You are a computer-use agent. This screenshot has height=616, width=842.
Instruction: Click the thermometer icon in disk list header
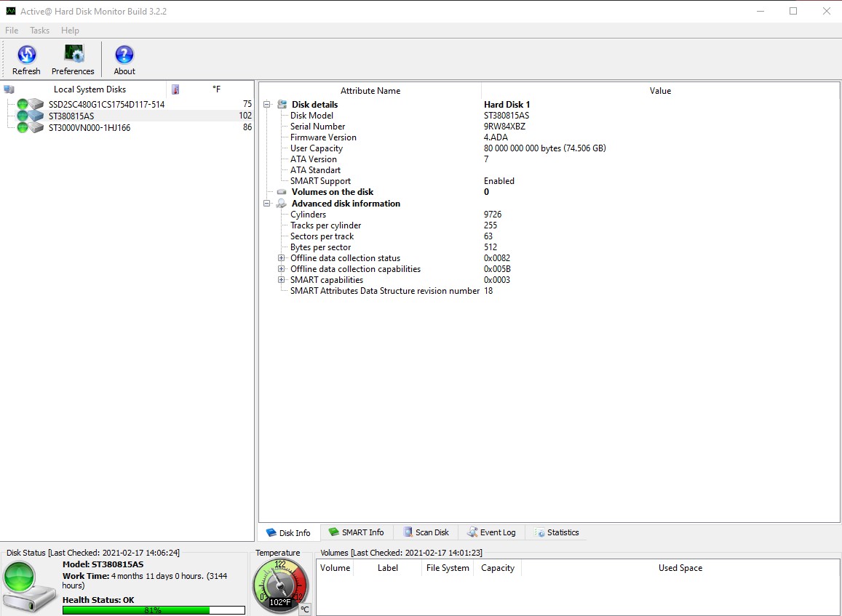tap(175, 89)
